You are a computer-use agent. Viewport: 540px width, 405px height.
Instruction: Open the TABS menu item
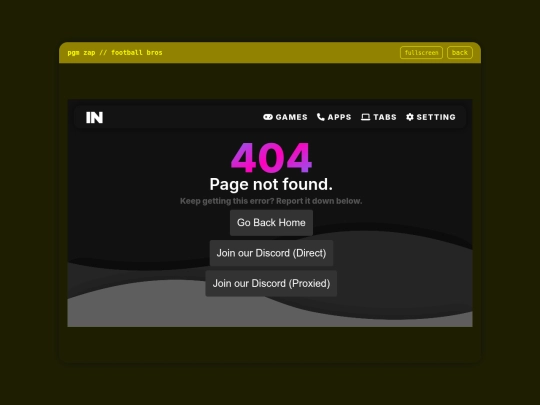(378, 117)
